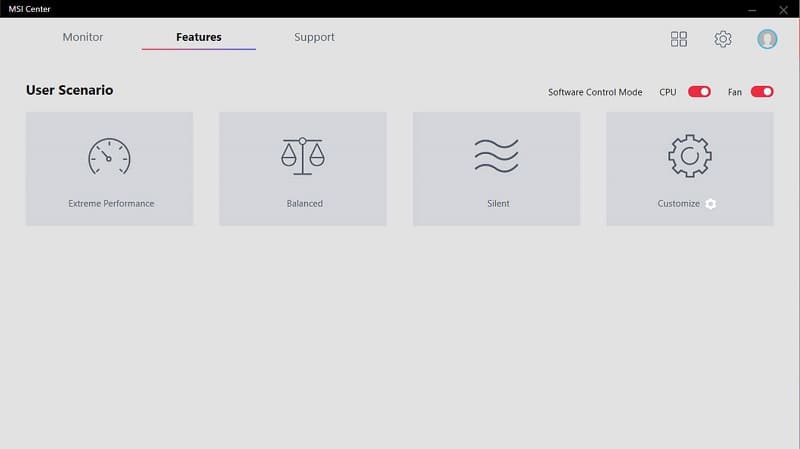Screen dimensions: 800x449
Task: Open the user profile avatar
Action: point(767,39)
